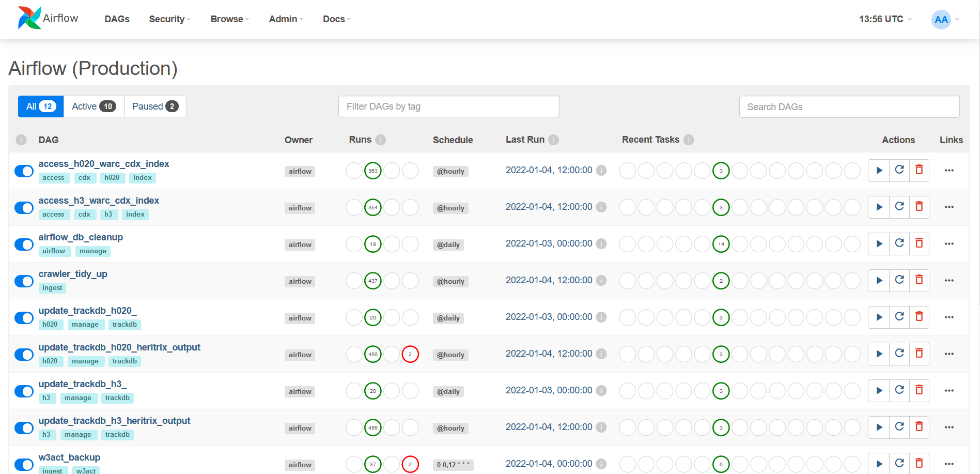
Task: Focus the Search DAGs field
Action: click(x=849, y=107)
